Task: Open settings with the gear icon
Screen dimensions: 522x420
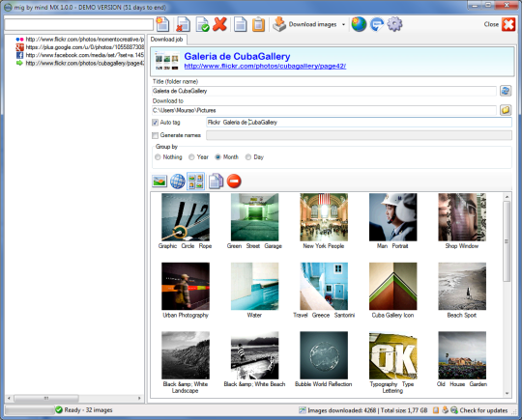Action: pos(394,24)
